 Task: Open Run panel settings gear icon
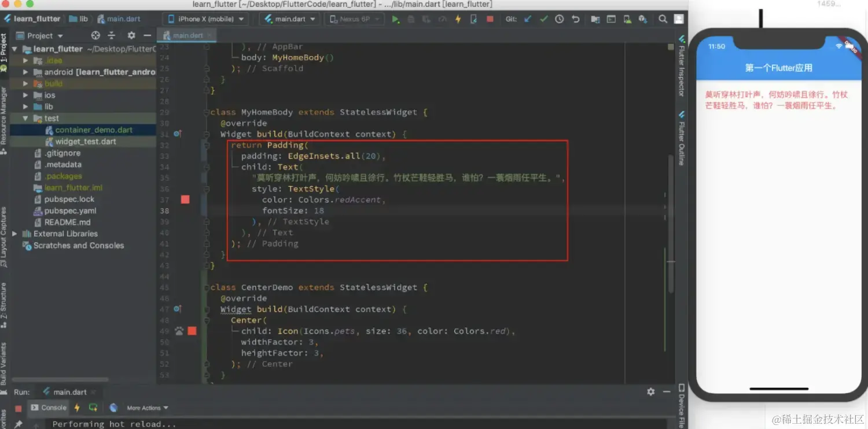click(x=650, y=391)
